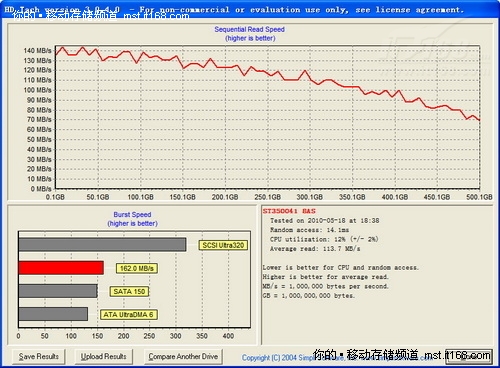Open Compare Another Drive
This screenshot has height=368, width=500.
pyautogui.click(x=183, y=357)
